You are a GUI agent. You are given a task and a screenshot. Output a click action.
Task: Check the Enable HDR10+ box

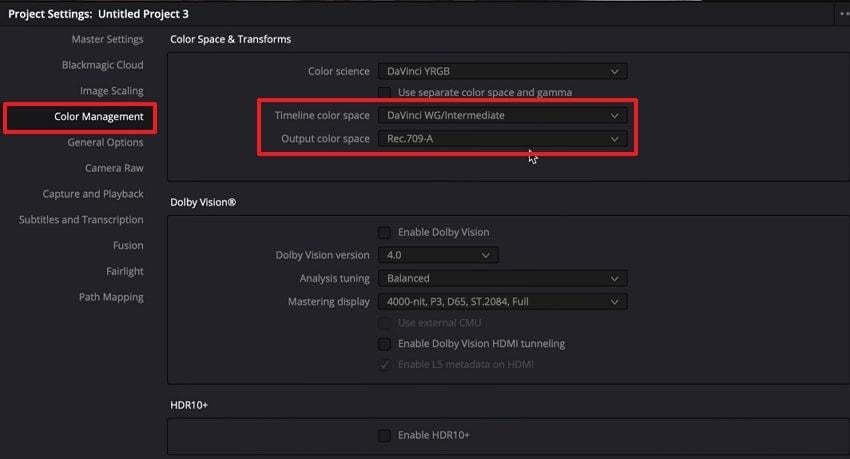tap(384, 435)
